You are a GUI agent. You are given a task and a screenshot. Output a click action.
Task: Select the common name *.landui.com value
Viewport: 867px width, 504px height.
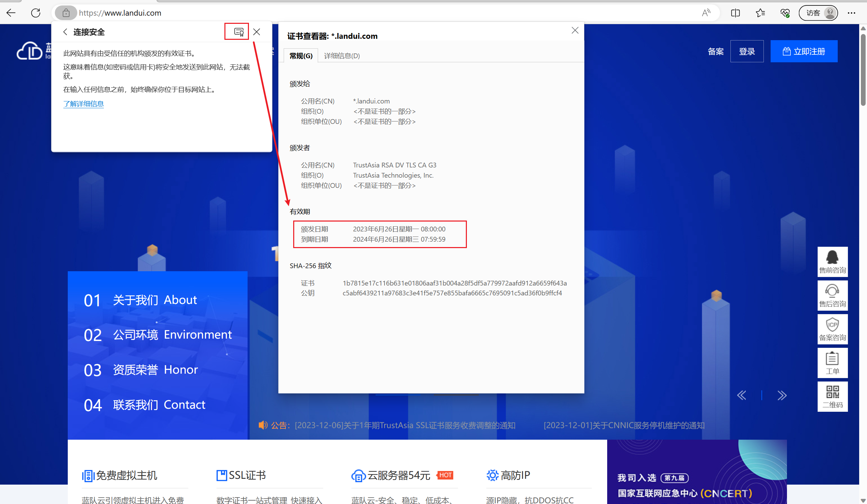coord(372,101)
